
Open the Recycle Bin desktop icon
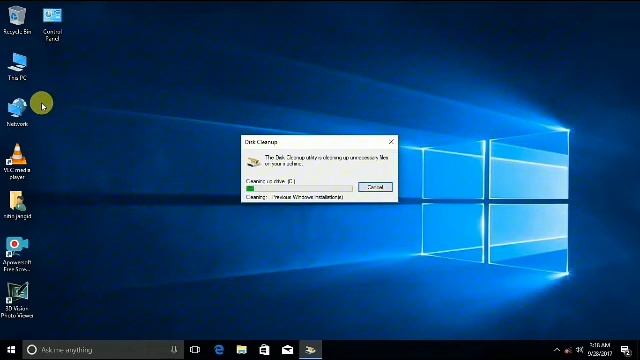[17, 20]
